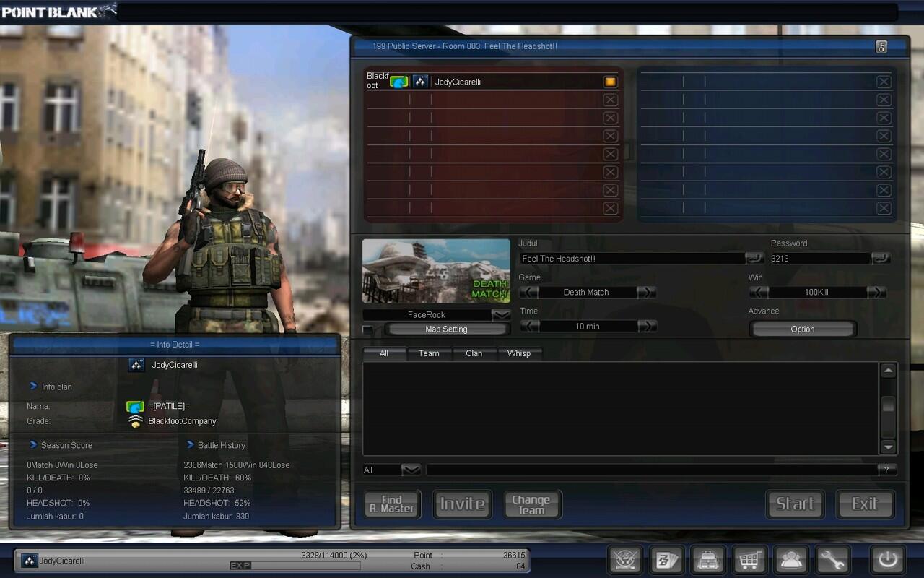924x578 pixels.
Task: Decrease the Time from 10 min
Action: click(529, 326)
